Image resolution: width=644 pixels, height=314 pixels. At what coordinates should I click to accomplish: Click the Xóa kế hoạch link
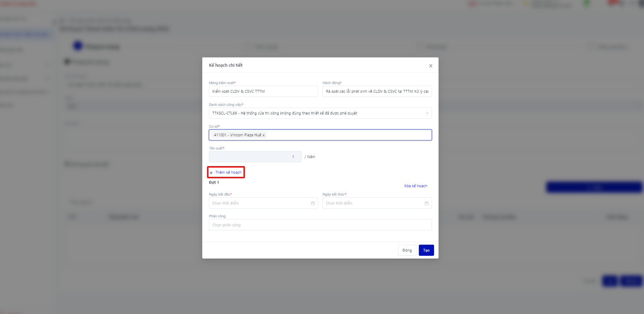pyautogui.click(x=416, y=186)
